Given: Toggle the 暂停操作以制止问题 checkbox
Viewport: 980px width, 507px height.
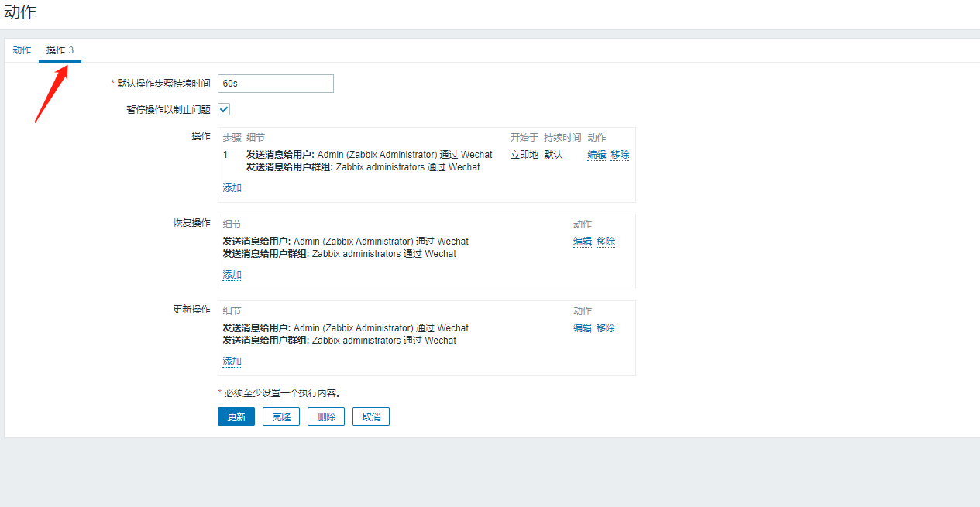Looking at the screenshot, I should [x=224, y=109].
